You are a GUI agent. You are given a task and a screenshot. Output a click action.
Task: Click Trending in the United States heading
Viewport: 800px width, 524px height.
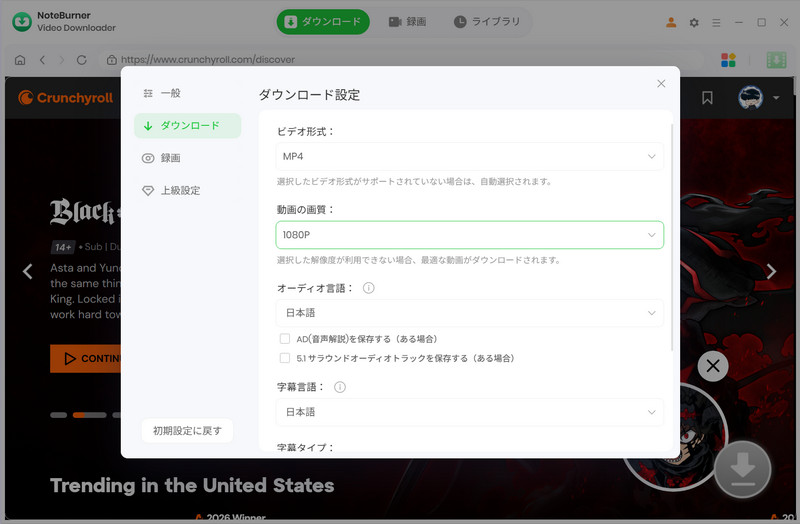(192, 485)
